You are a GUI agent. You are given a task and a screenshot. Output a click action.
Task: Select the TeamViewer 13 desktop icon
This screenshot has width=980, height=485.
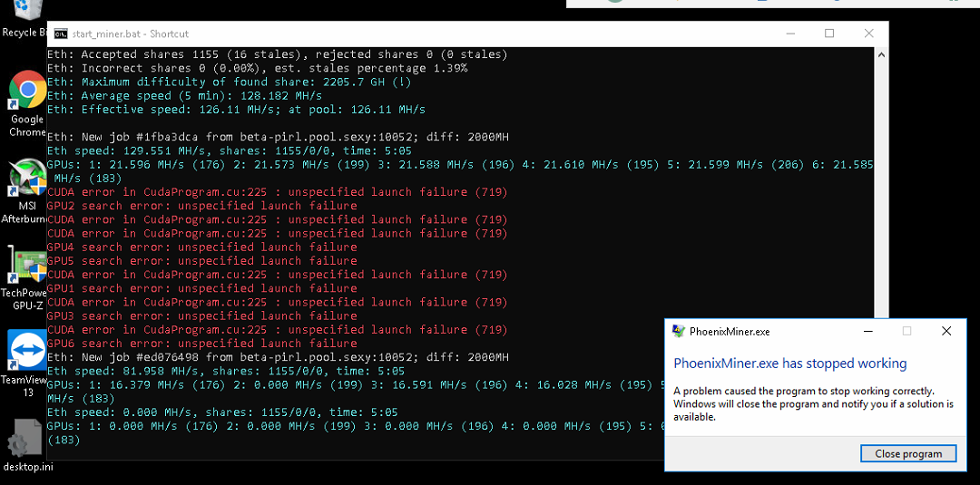25,364
